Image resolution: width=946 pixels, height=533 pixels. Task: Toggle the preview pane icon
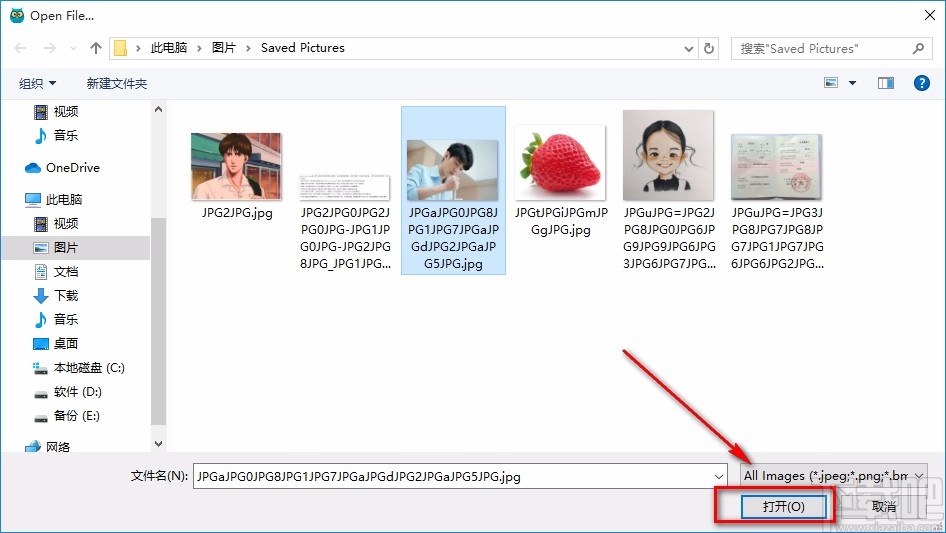[886, 83]
